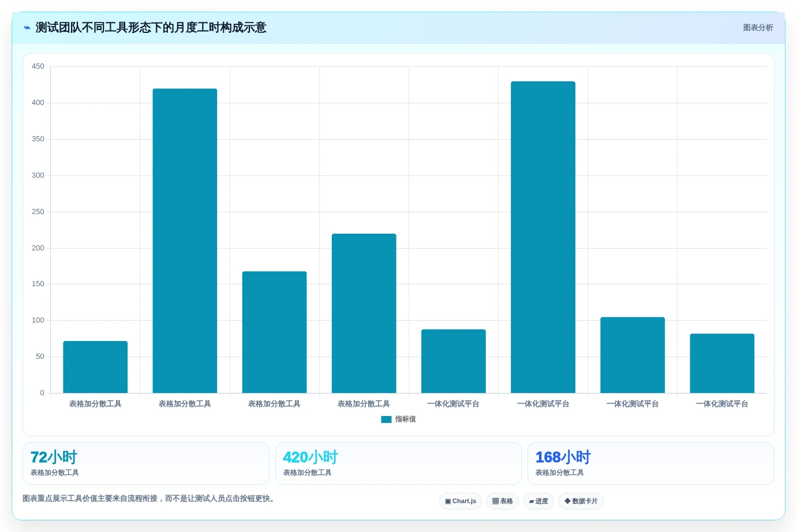
Task: Click the y-axis value 250
Action: click(38, 212)
